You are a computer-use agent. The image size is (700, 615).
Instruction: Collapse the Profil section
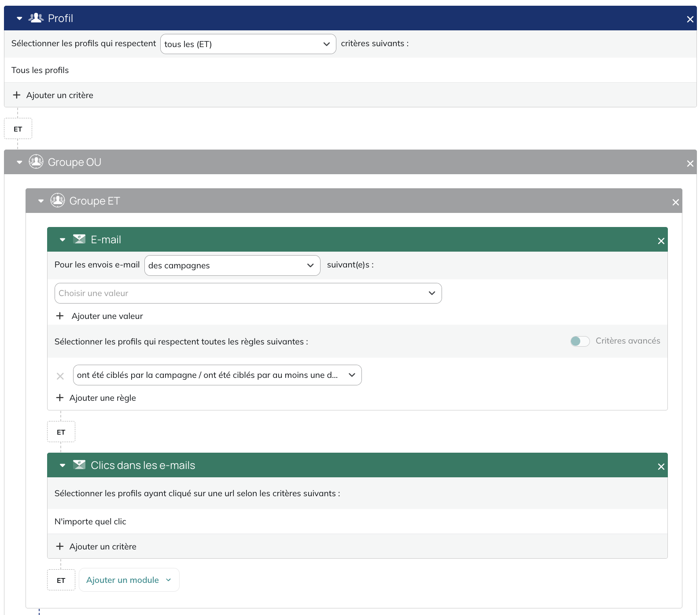coord(19,18)
